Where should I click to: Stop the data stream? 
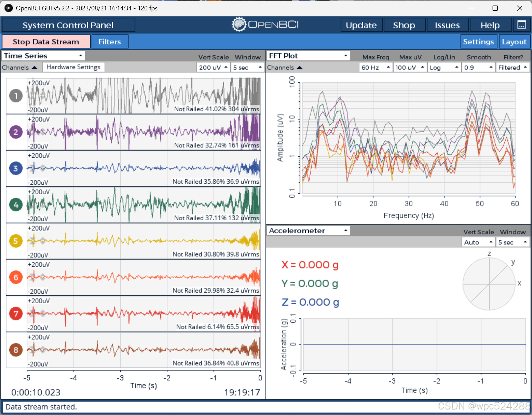[x=46, y=41]
